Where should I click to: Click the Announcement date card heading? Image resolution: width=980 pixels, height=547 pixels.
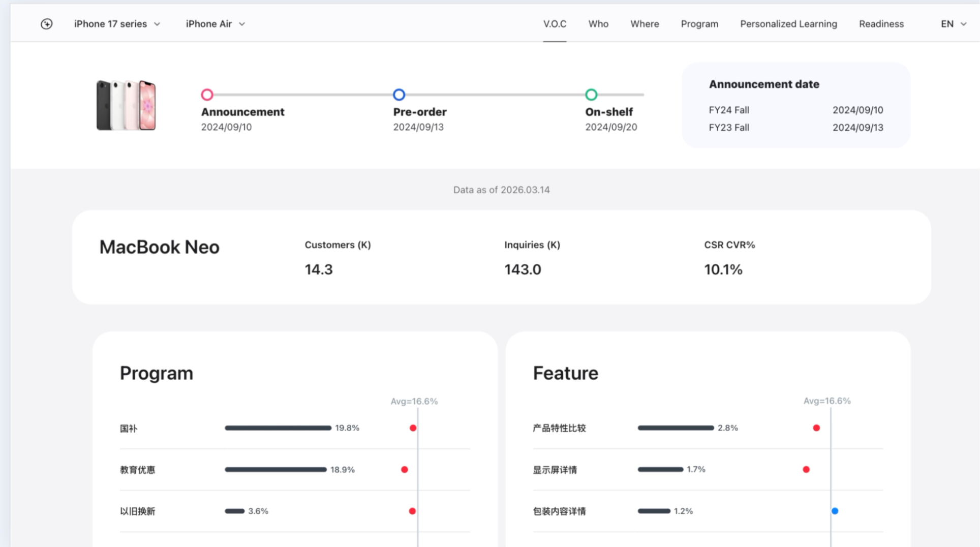tap(764, 84)
